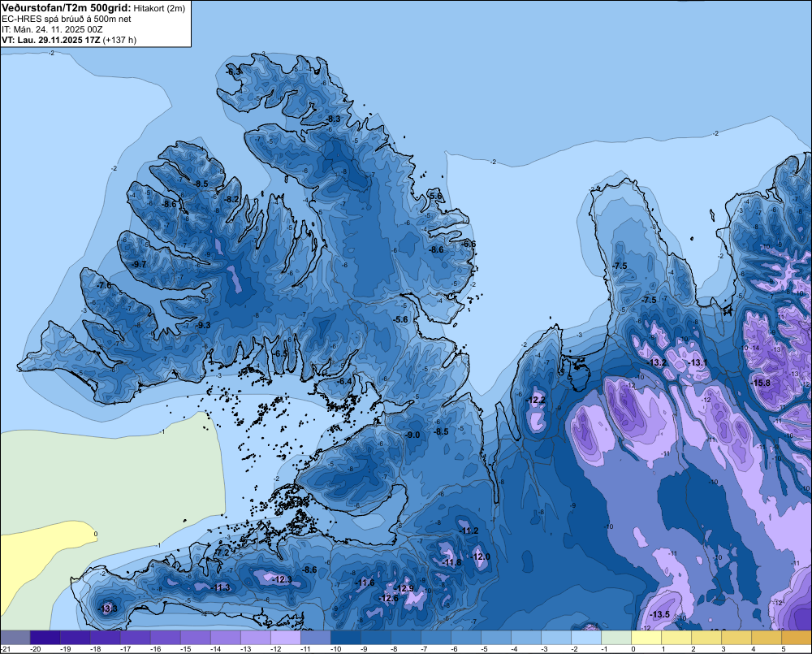Click the -11.6 temperature value on the map
812x654 pixels.
pyautogui.click(x=365, y=583)
